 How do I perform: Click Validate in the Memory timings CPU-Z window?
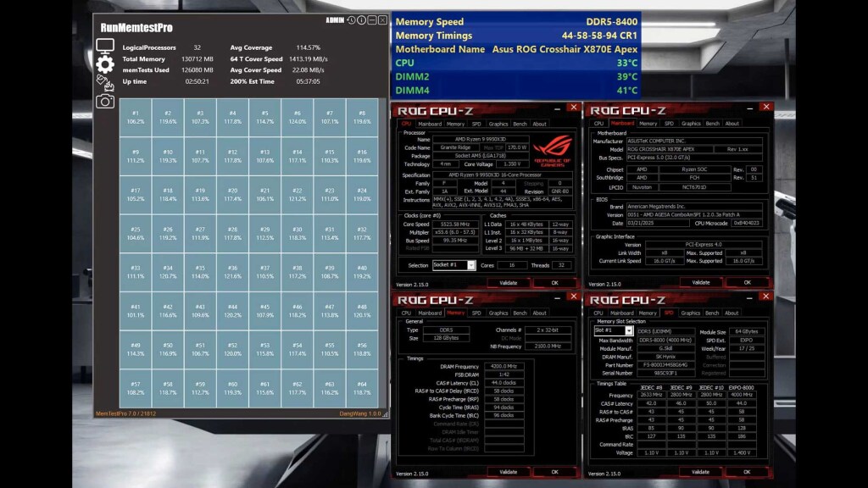point(509,472)
